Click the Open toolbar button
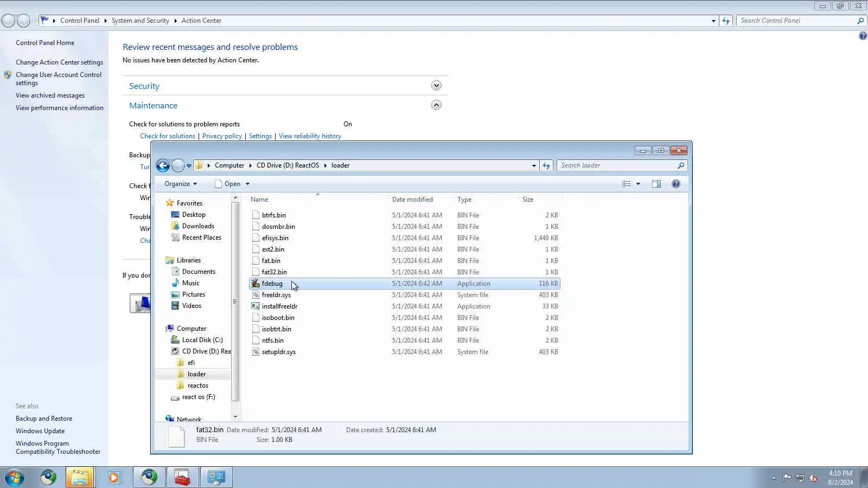 (227, 184)
